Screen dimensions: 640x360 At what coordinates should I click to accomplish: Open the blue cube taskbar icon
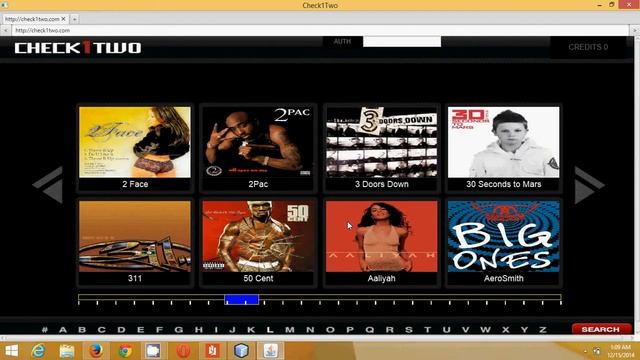(241, 351)
